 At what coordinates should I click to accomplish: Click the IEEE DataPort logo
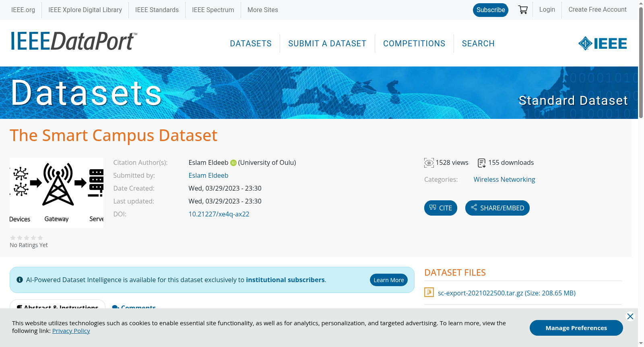pos(74,41)
